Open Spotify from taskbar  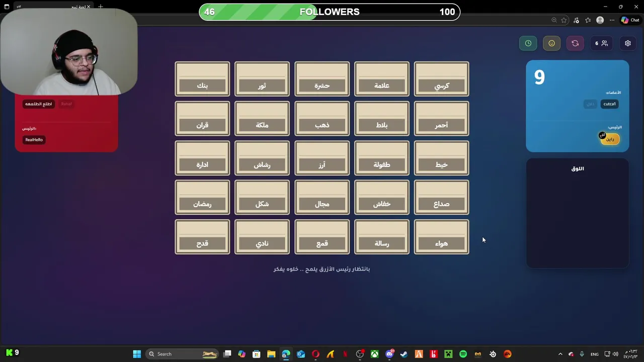click(463, 354)
